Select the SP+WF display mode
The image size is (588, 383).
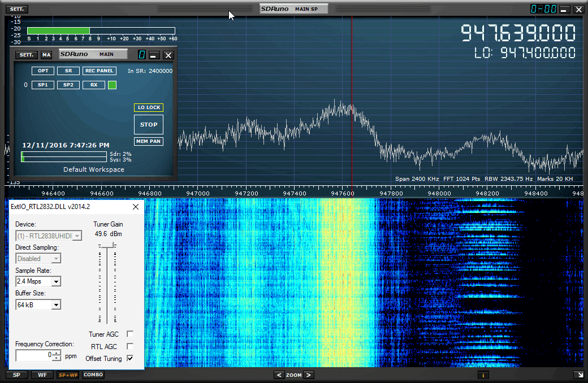(x=68, y=375)
